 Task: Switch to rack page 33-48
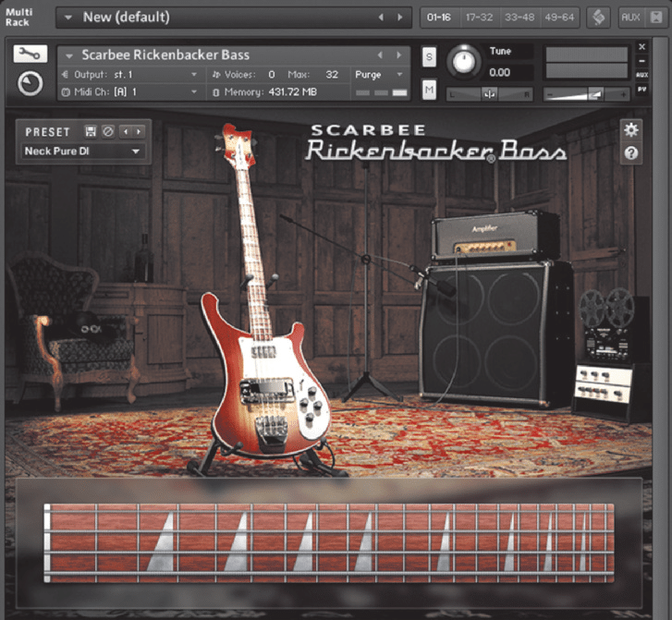[x=519, y=18]
